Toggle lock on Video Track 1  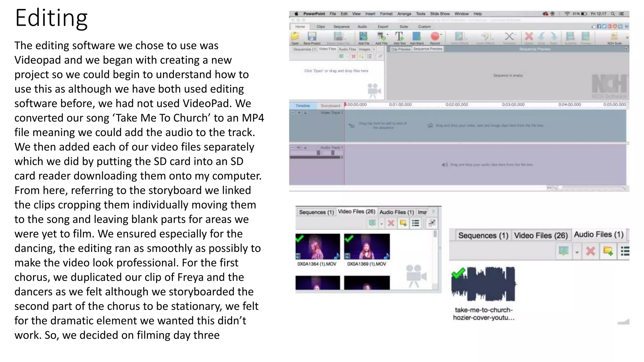pyautogui.click(x=305, y=112)
